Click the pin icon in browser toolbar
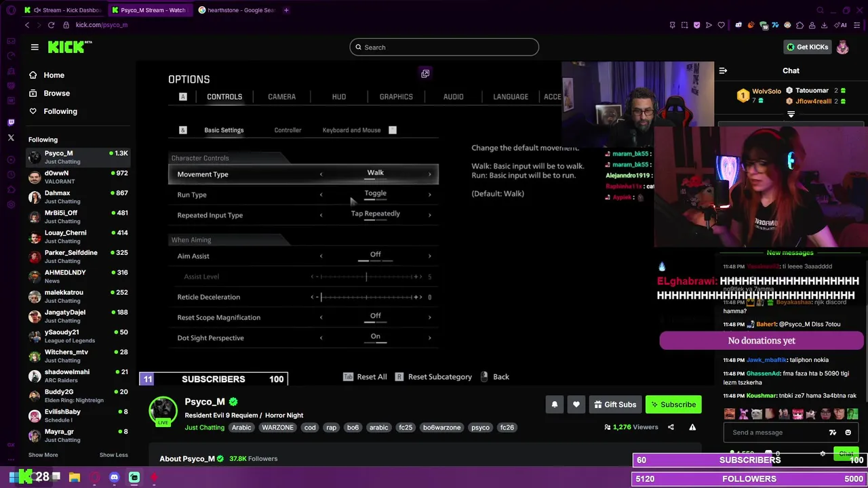Screen dimensions: 868x488 (672, 25)
